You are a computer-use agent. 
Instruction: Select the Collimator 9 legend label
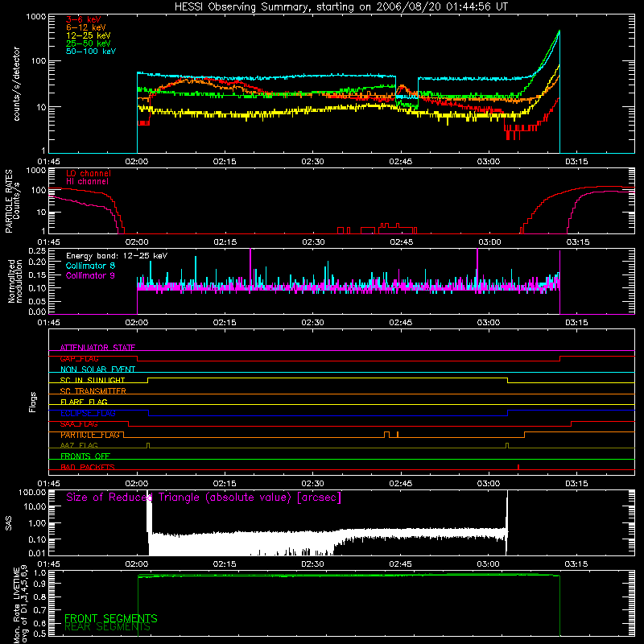(x=90, y=275)
